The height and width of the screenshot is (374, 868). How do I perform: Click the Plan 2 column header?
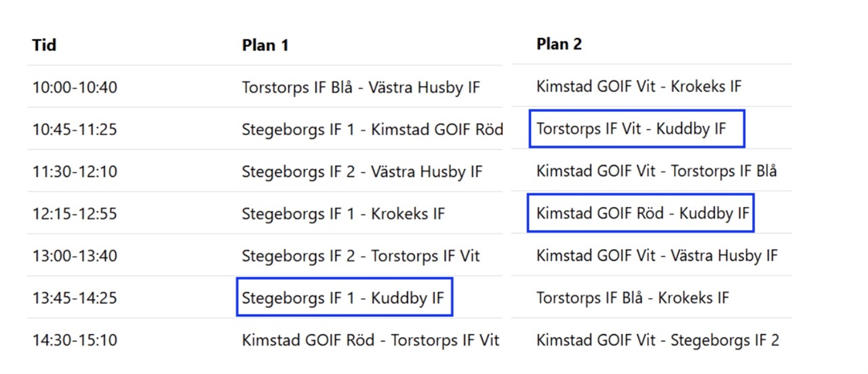(559, 44)
